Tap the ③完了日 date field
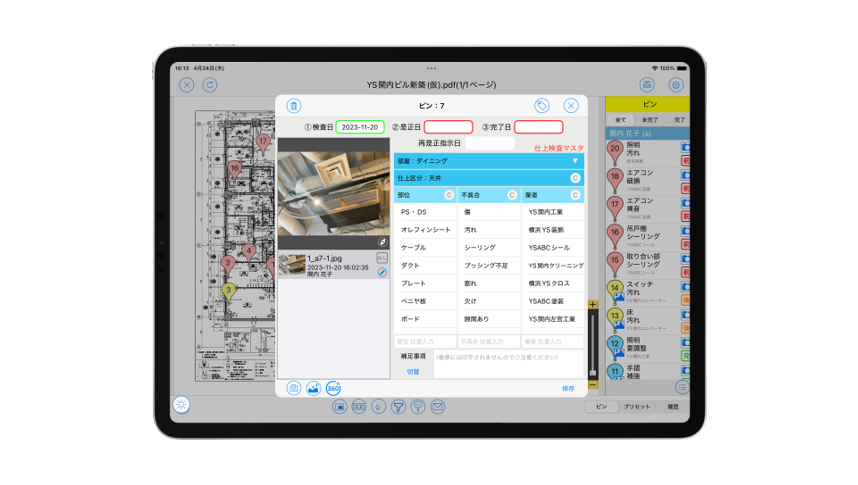The image size is (858, 485). tap(538, 127)
